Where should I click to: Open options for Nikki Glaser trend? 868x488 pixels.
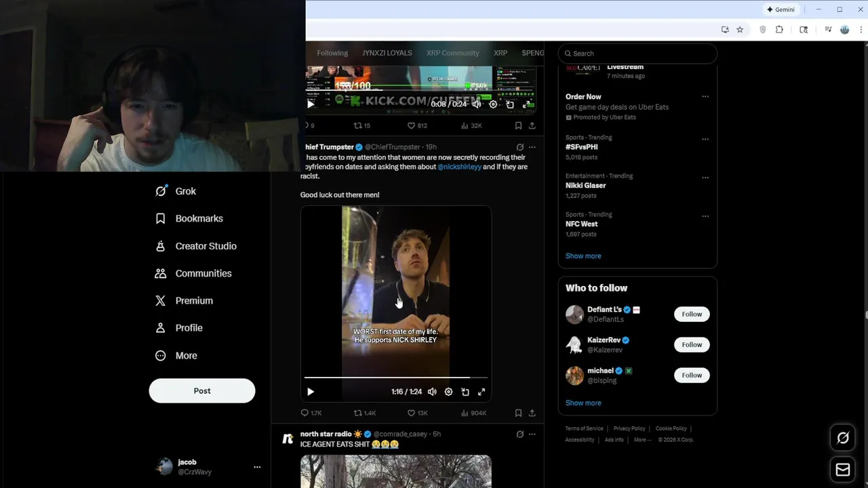pos(705,178)
